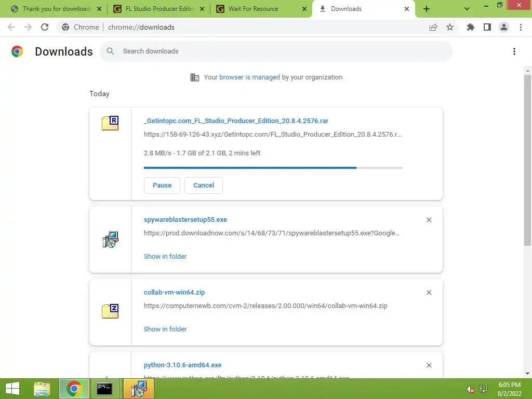Click the 'Today' date heading
Screen dimensions: 532x399
(x=99, y=94)
